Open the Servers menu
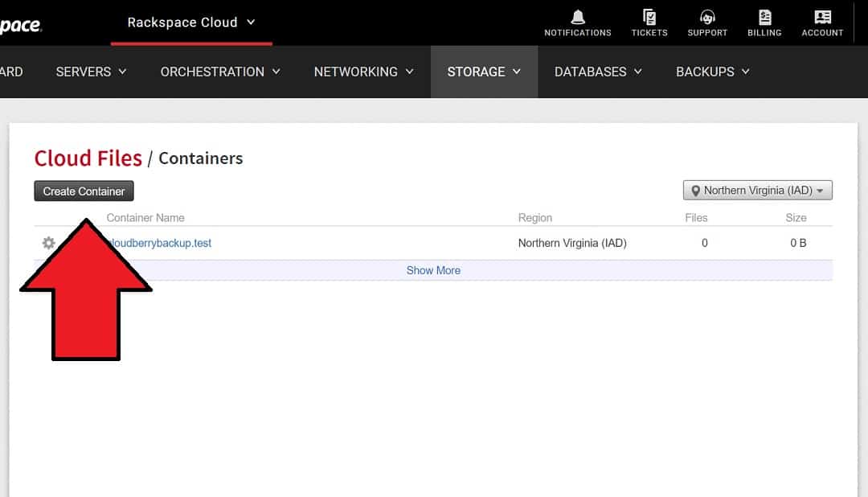This screenshot has width=868, height=497. (x=91, y=72)
